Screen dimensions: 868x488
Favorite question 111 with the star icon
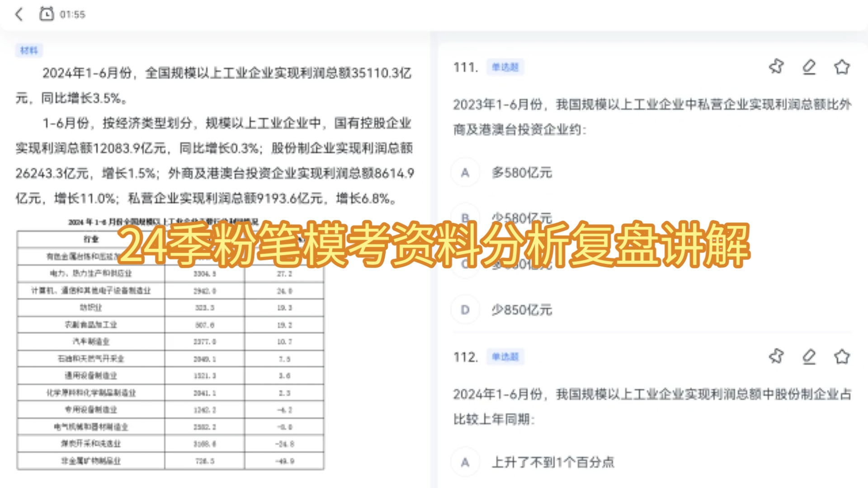(842, 67)
